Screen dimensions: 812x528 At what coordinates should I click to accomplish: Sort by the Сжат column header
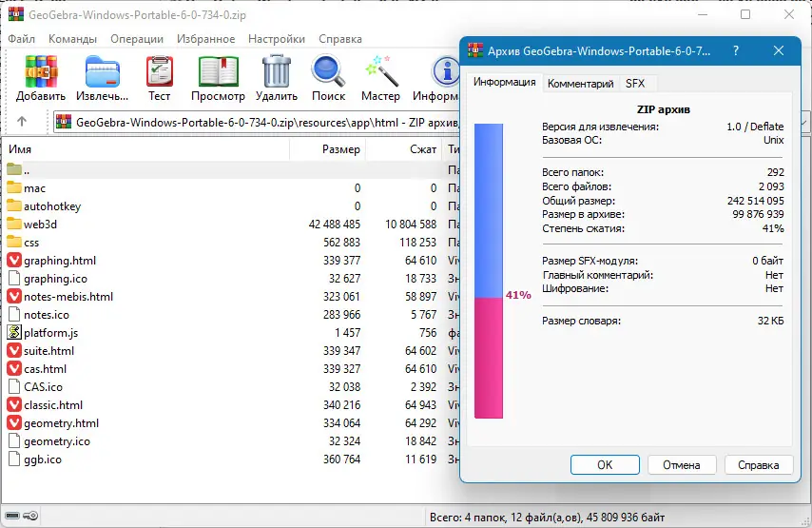[404, 149]
